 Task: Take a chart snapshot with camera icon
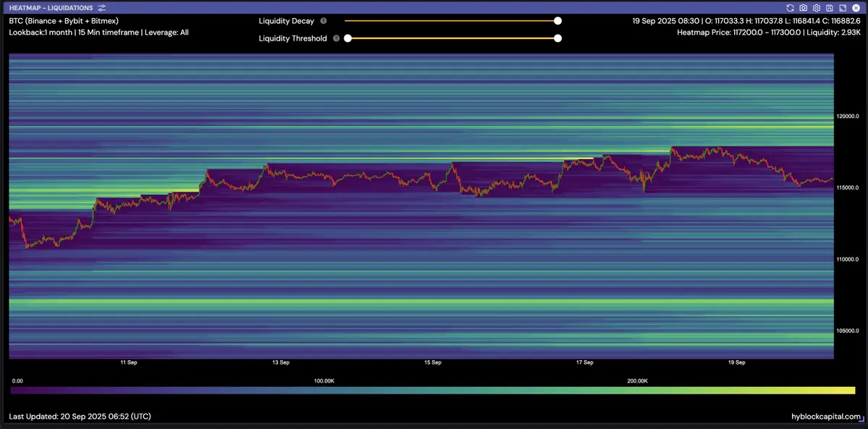804,8
